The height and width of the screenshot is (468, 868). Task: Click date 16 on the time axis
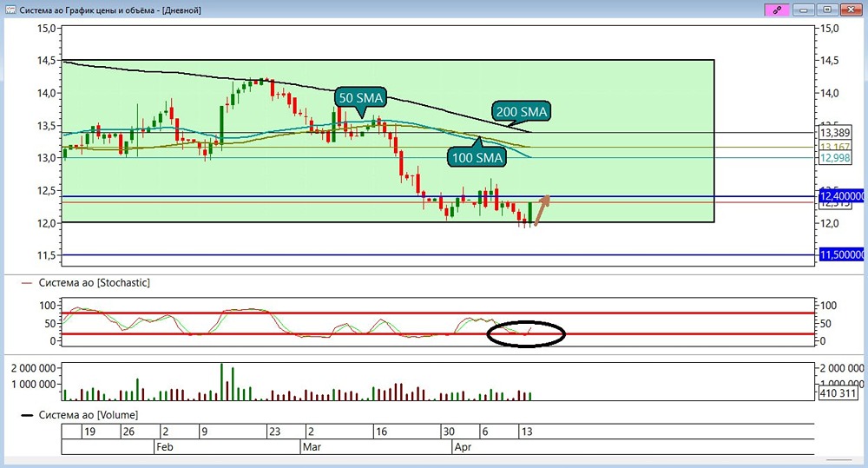pos(381,432)
